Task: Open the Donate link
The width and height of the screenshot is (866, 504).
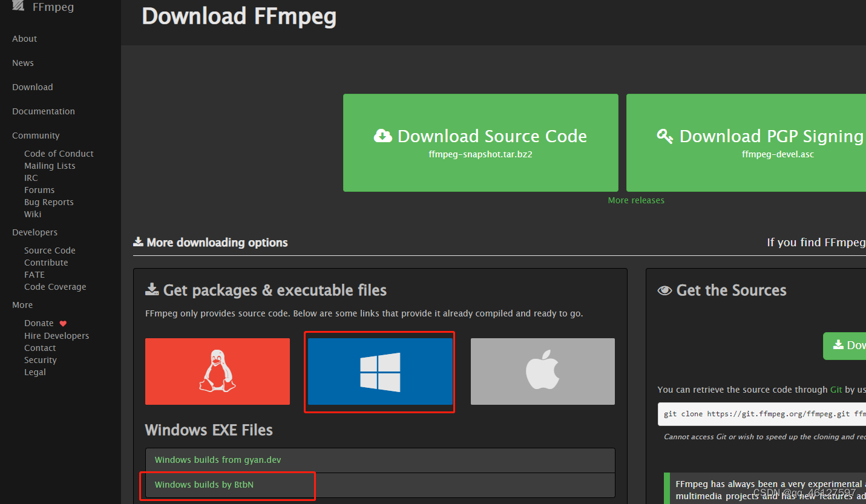Action: [39, 323]
